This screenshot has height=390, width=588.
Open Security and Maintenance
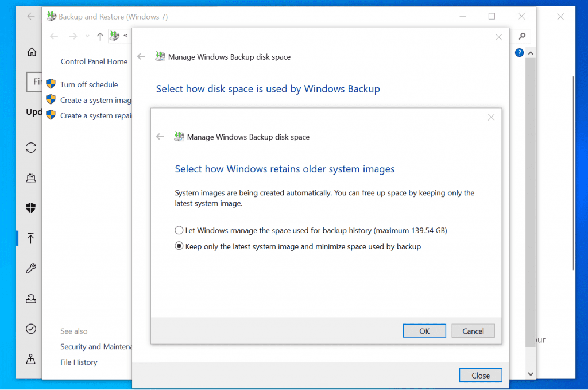(96, 346)
